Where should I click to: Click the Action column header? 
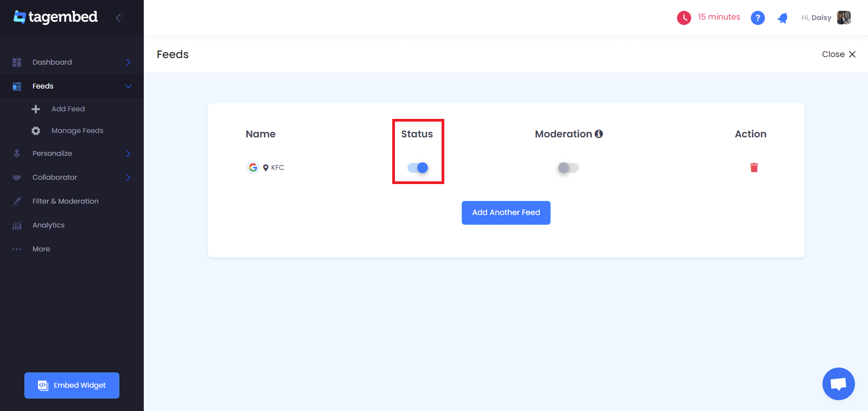(751, 134)
